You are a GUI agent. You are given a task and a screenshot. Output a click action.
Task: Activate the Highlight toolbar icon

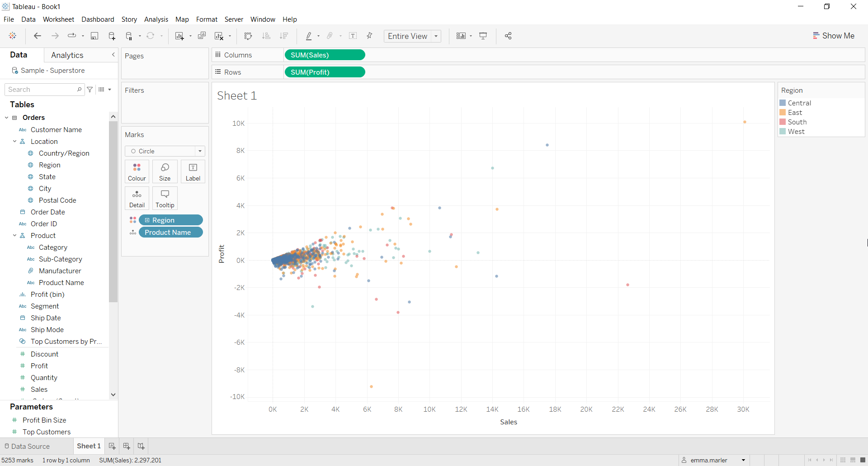[310, 36]
